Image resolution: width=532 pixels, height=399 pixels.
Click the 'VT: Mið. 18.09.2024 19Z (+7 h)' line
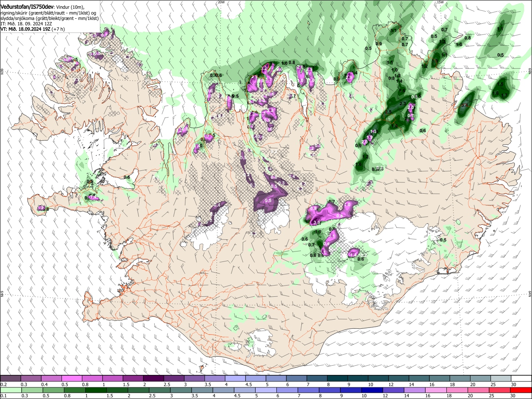32,29
